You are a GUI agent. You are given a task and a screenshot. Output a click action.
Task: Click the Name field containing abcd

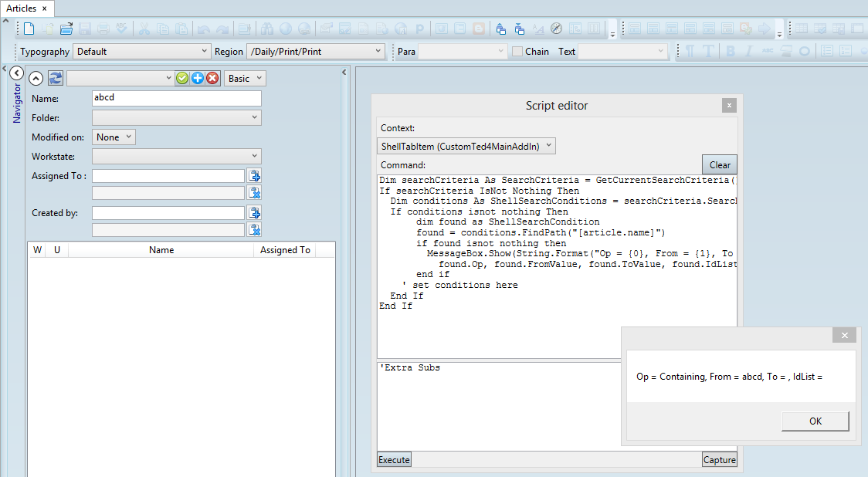[177, 98]
